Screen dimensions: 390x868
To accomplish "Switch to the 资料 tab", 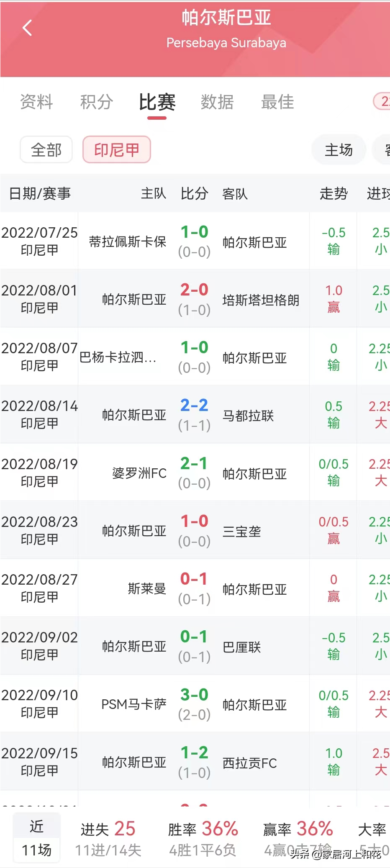I will tap(36, 102).
